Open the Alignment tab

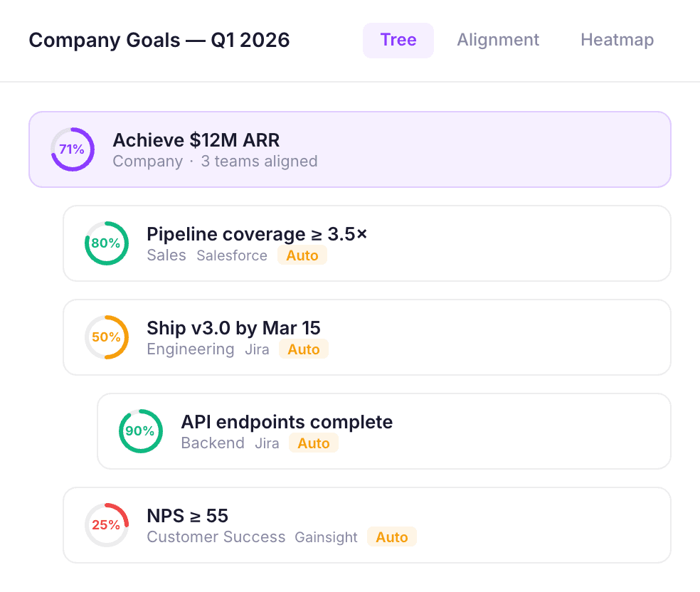point(498,40)
